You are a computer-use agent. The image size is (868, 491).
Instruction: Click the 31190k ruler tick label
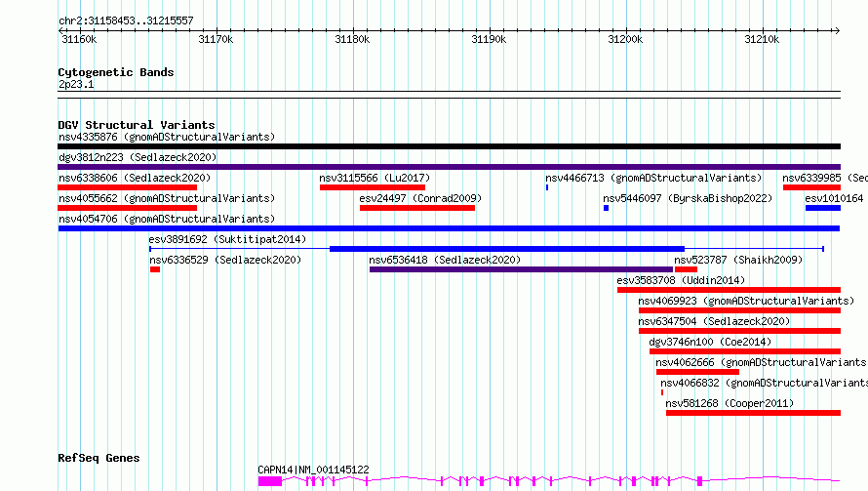(x=489, y=39)
